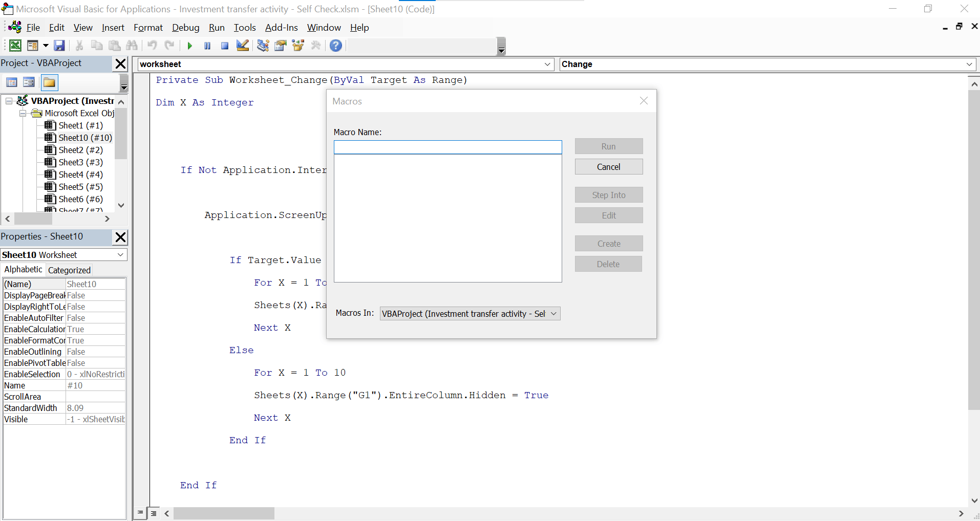Click the Paste icon in toolbar
980x521 pixels.
pos(114,46)
